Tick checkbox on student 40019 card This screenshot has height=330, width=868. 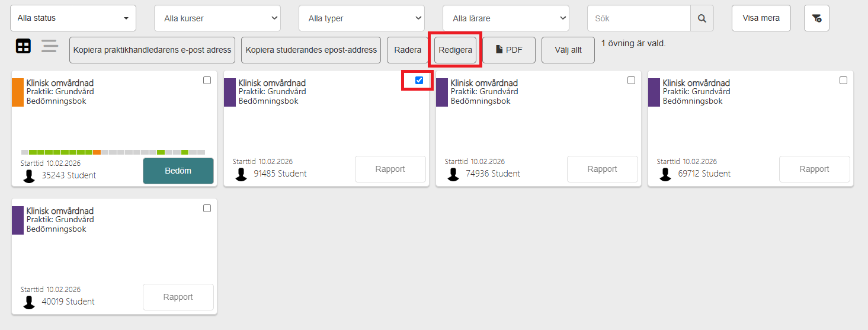207,209
